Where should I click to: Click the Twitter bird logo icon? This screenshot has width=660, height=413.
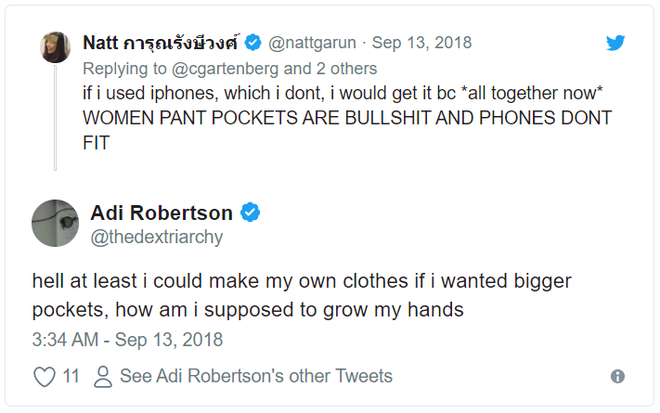coord(617,42)
